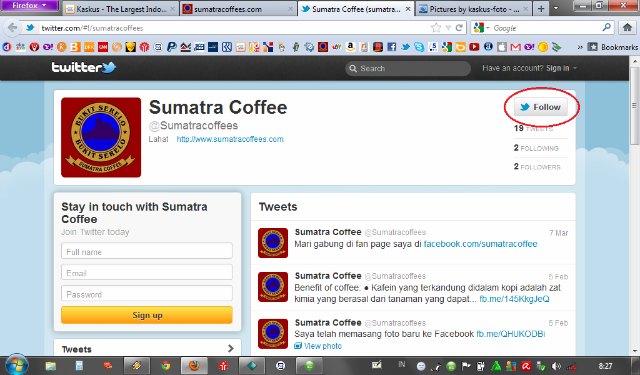Click the Twitter Search box

pos(408,68)
